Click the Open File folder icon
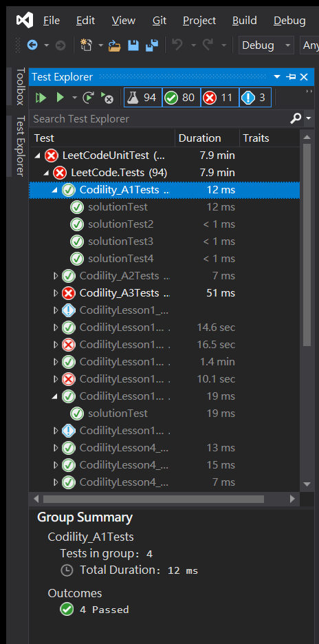Image resolution: width=319 pixels, height=644 pixels. point(115,45)
